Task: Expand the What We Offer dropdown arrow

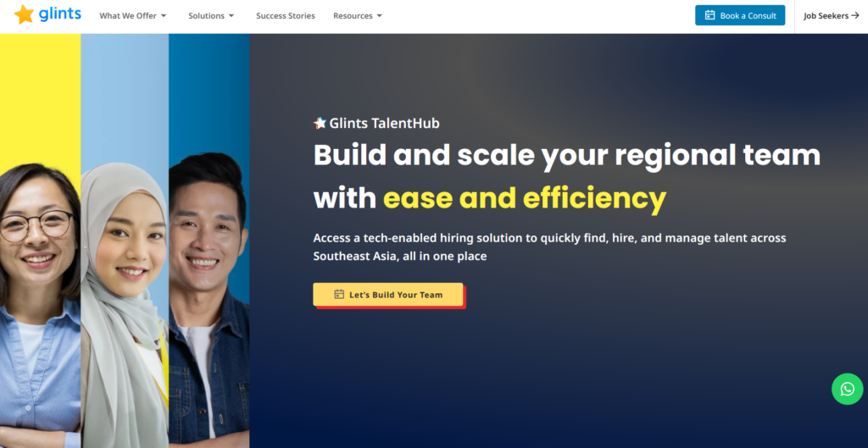Action: coord(164,16)
